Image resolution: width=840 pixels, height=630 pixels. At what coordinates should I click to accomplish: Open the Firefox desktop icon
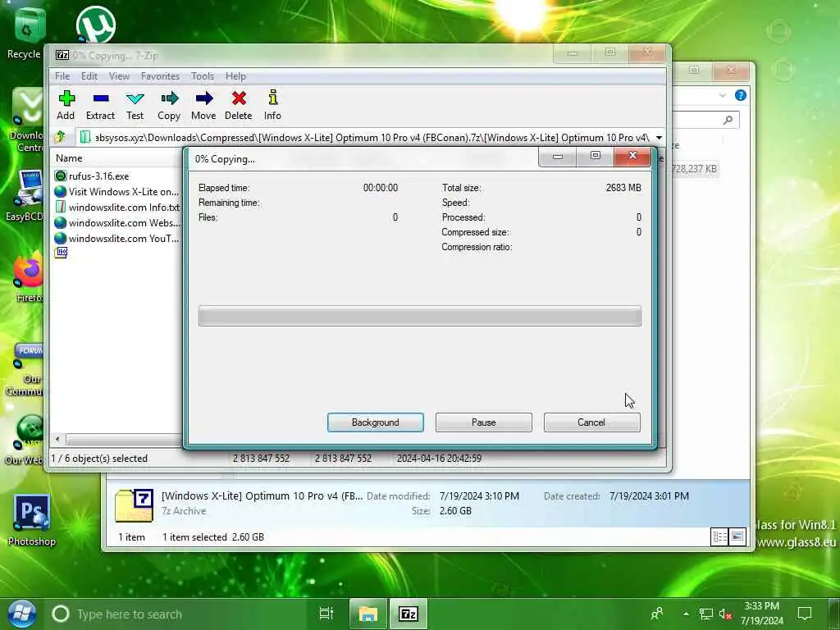(30, 277)
